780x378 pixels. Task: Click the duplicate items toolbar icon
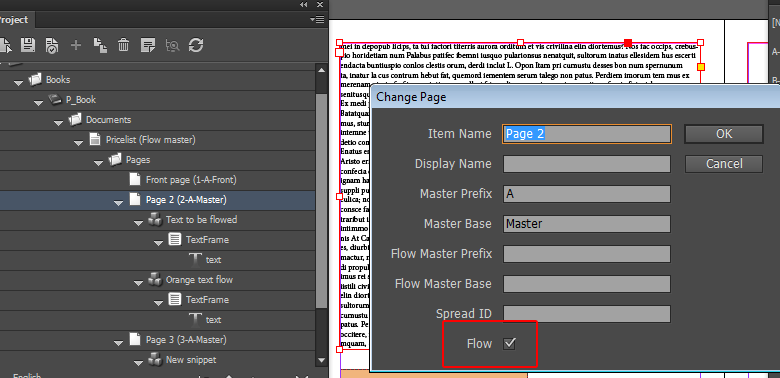tap(100, 45)
